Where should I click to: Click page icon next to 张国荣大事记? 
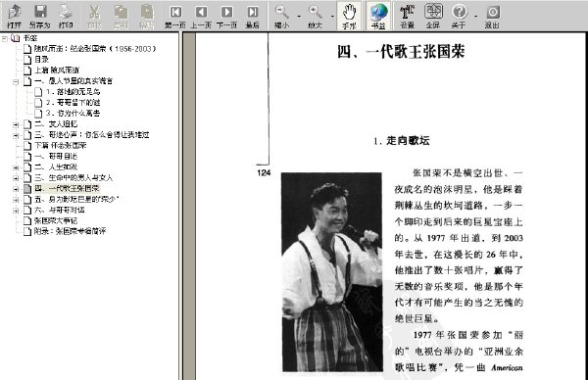[27, 220]
